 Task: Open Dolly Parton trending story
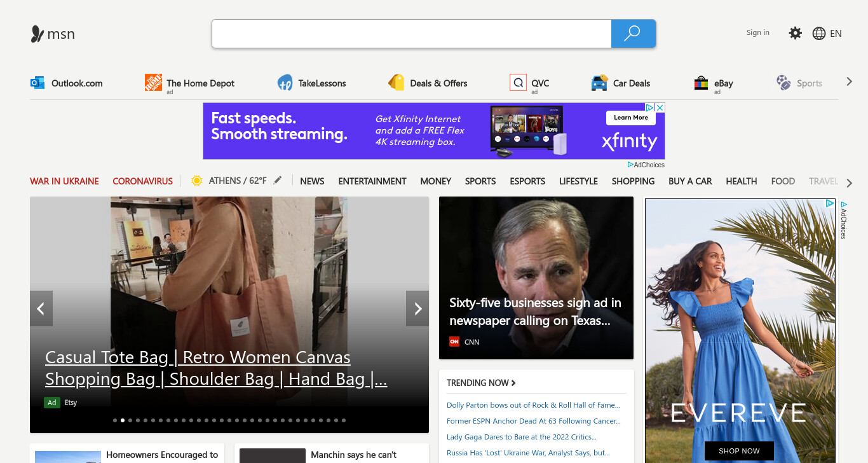533,405
